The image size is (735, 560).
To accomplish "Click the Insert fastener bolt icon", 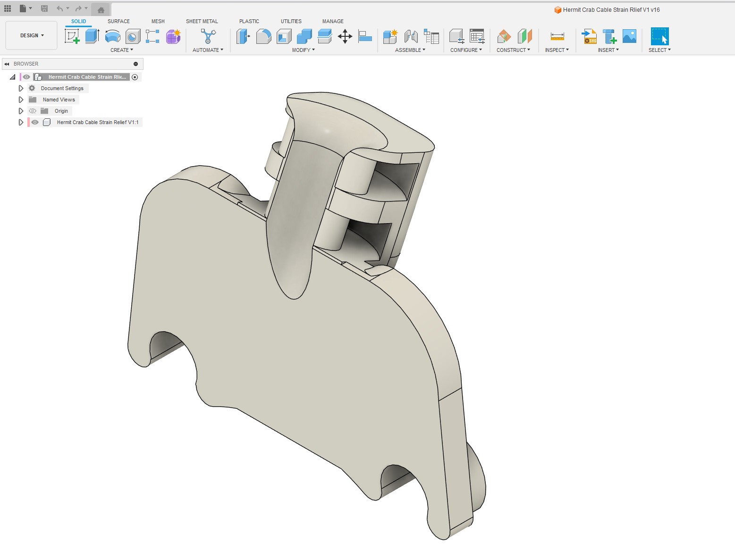I will coord(609,36).
